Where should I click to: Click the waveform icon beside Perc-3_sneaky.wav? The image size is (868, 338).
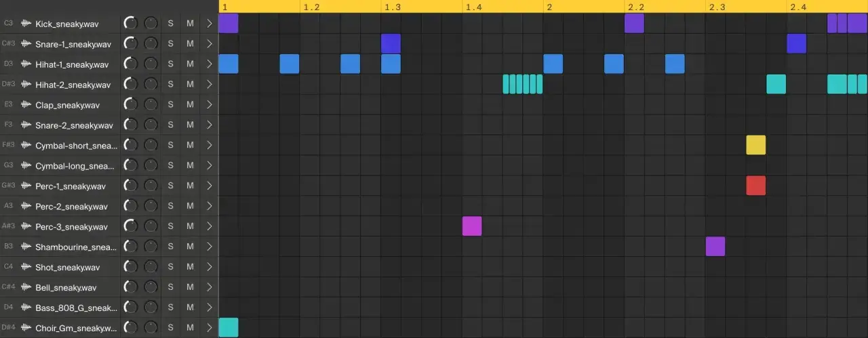[x=26, y=226]
